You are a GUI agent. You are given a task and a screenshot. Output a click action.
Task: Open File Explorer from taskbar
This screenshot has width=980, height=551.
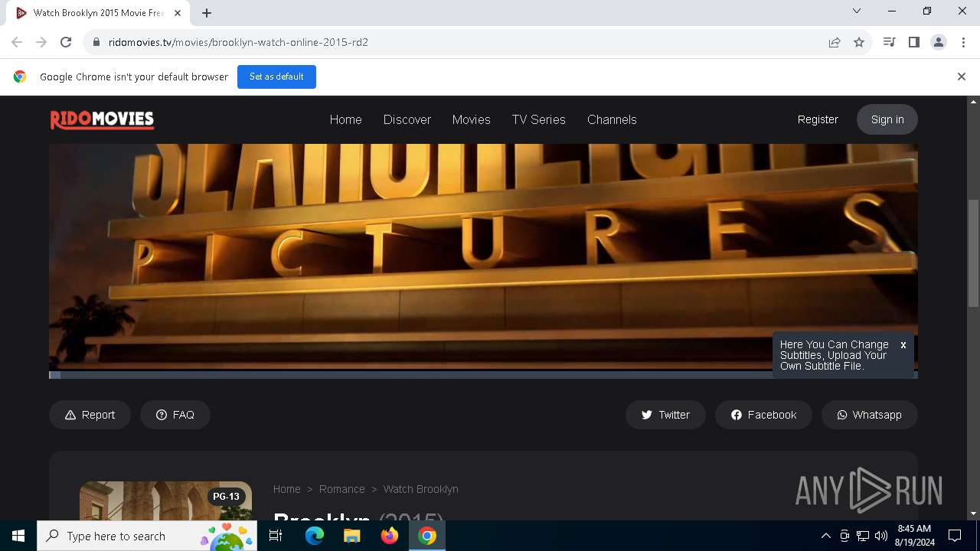[352, 536]
